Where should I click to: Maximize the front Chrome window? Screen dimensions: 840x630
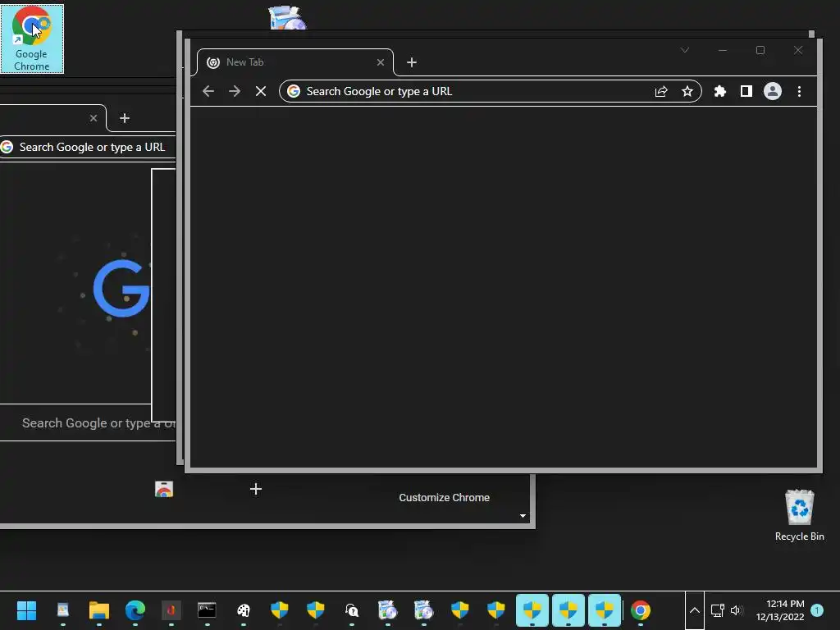760,50
